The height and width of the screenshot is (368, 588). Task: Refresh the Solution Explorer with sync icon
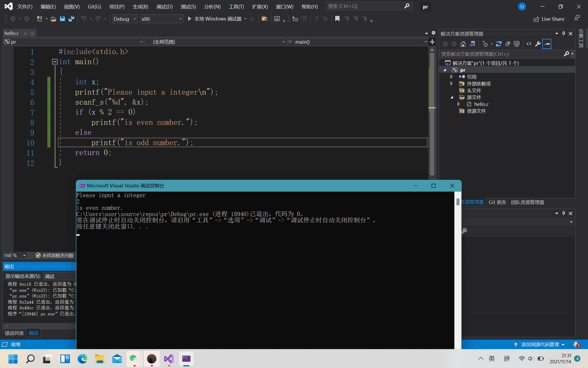click(499, 44)
